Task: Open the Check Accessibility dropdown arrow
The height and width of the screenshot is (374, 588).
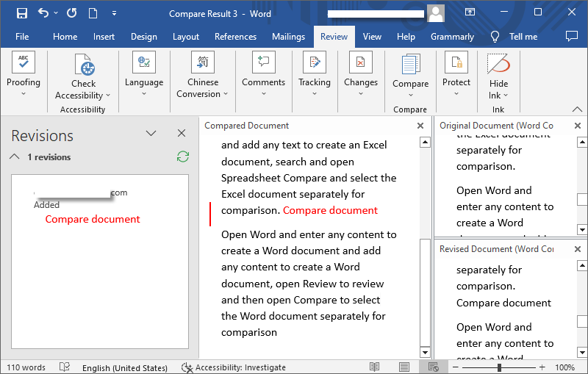Action: (x=108, y=96)
